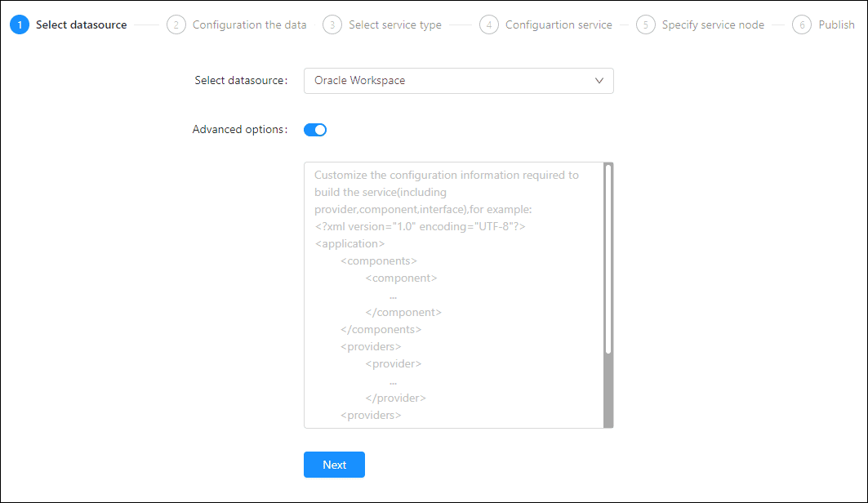Click the step 4 number circle
The height and width of the screenshot is (503, 868).
click(x=488, y=24)
